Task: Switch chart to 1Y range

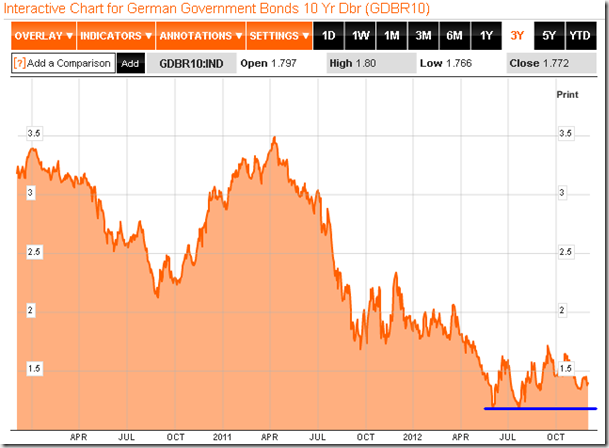Action: click(486, 36)
